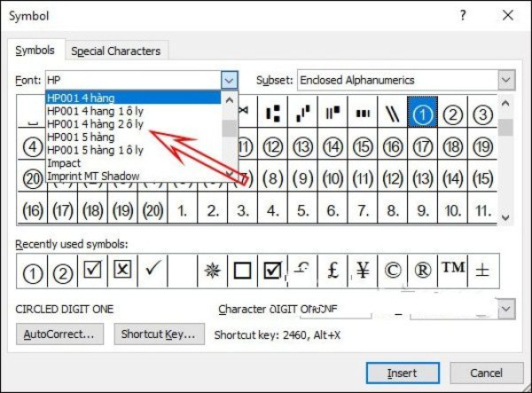Click the symbol grid scrollbar thumb

tap(505, 128)
